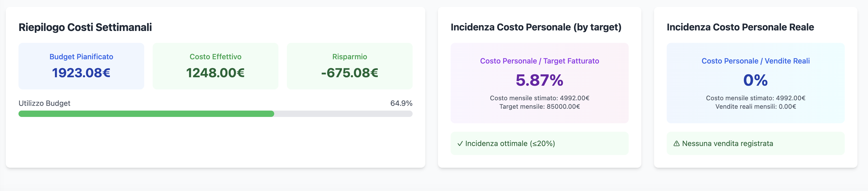Click the 5.87% incidence percentage
Viewport: 868px width, 191px height.
(539, 81)
